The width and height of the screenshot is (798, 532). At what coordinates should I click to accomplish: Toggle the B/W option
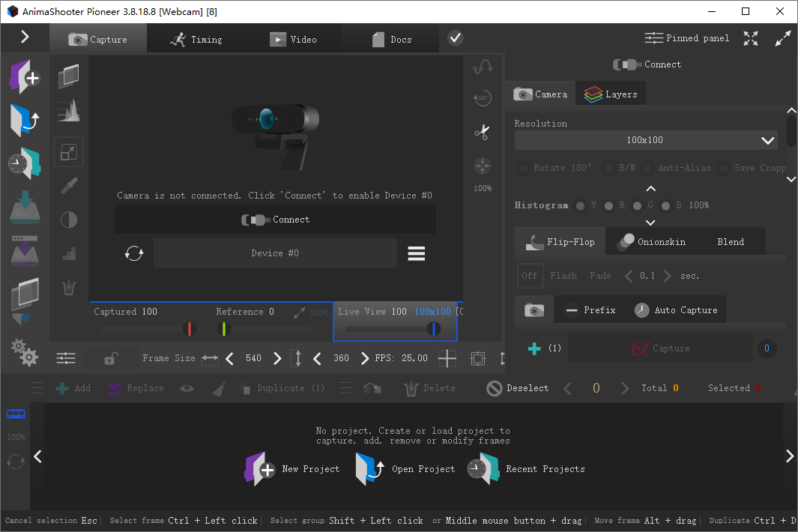tap(619, 168)
